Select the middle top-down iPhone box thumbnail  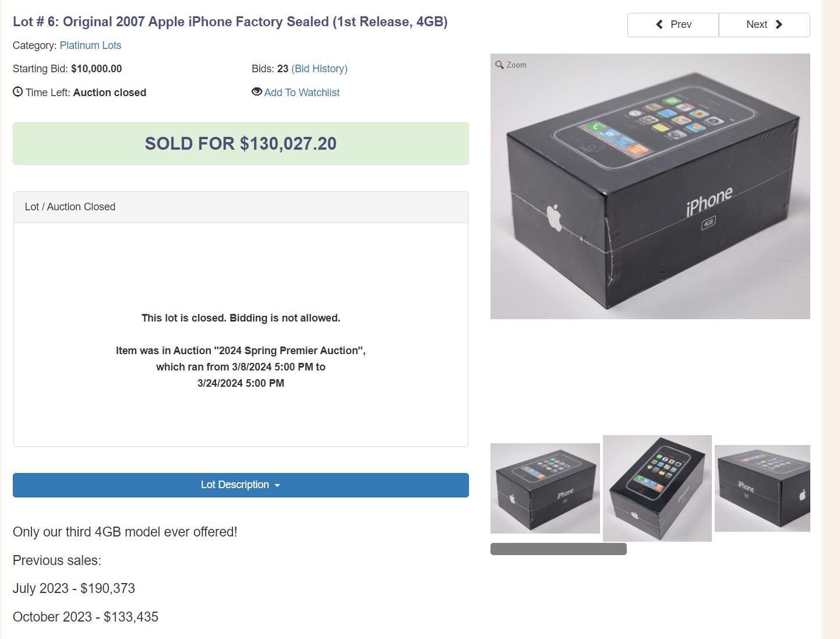click(657, 488)
